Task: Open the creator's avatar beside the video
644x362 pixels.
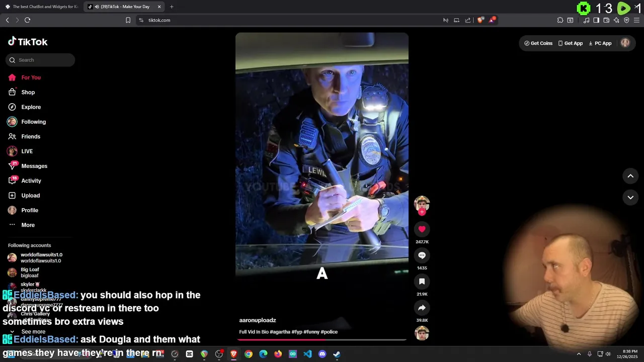Action: click(x=422, y=203)
